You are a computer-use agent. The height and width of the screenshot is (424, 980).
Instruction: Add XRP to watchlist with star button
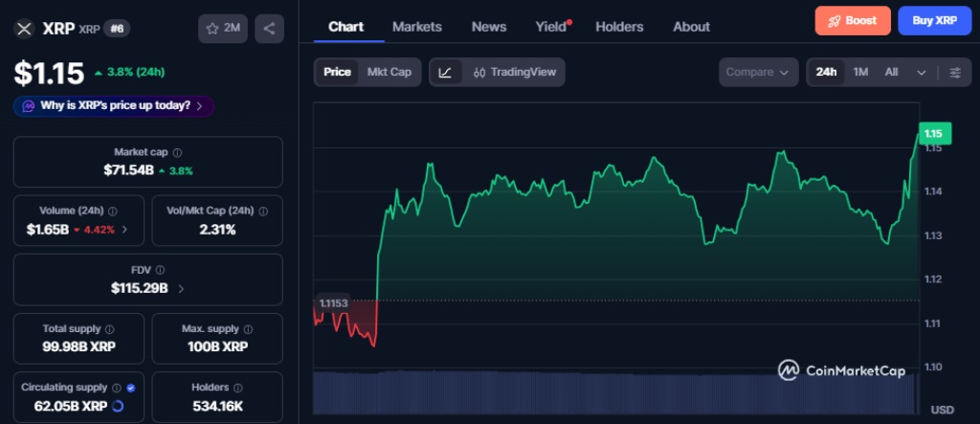223,29
